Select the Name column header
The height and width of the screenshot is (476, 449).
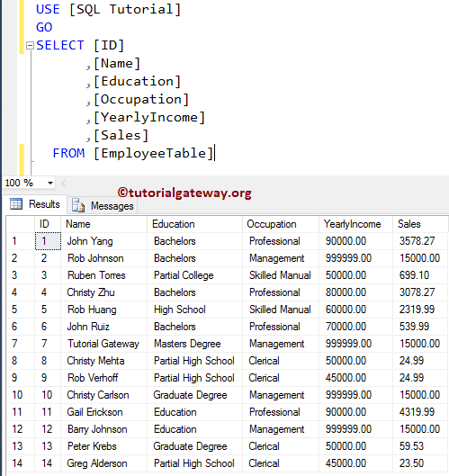(103, 224)
